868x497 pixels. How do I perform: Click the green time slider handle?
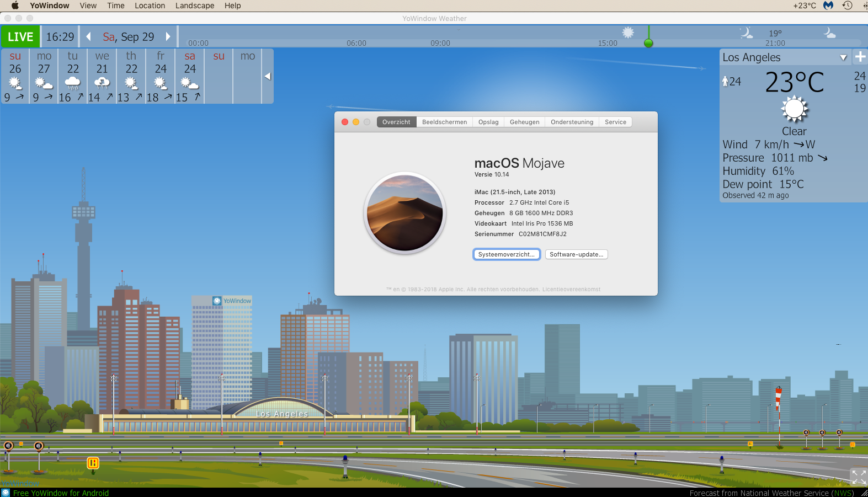click(648, 43)
